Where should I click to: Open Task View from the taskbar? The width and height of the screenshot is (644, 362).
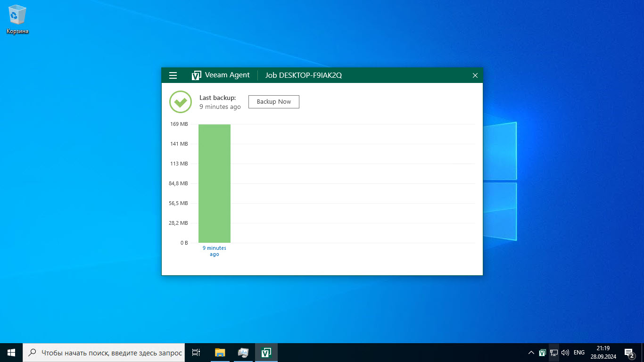point(197,353)
